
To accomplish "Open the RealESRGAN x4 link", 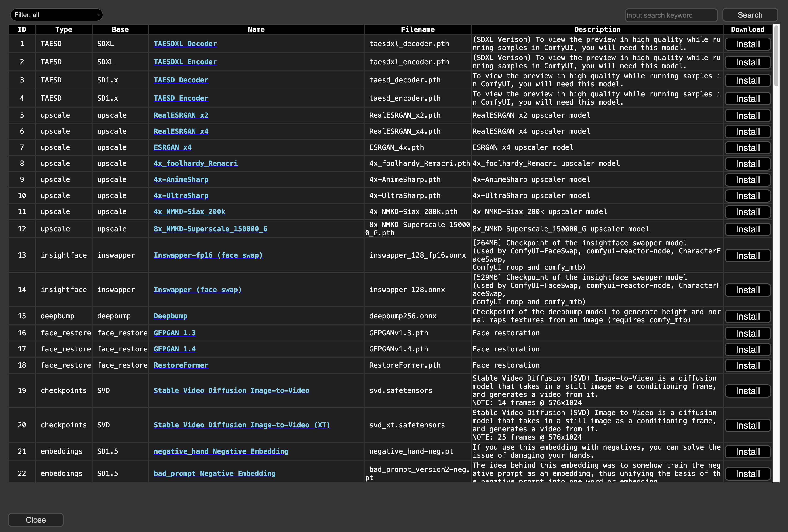I will [x=181, y=132].
